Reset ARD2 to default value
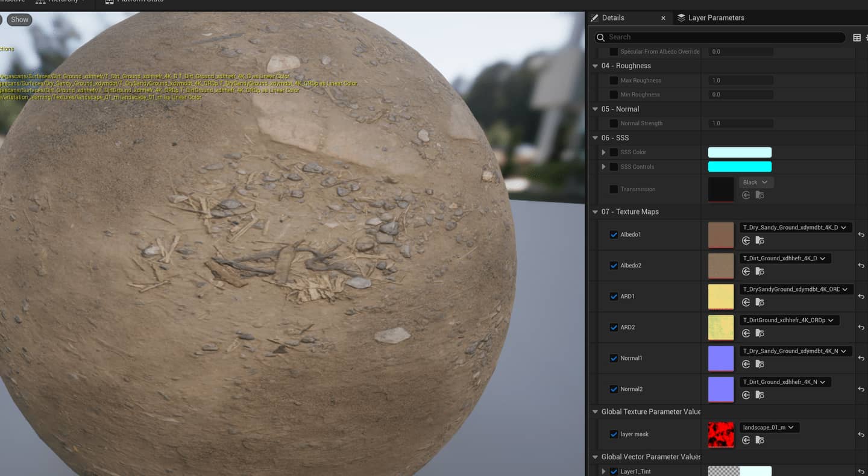This screenshot has height=476, width=868. point(861,327)
